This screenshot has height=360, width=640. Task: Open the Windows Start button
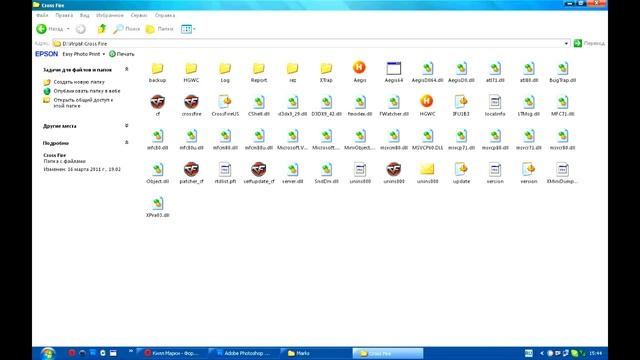point(48,353)
